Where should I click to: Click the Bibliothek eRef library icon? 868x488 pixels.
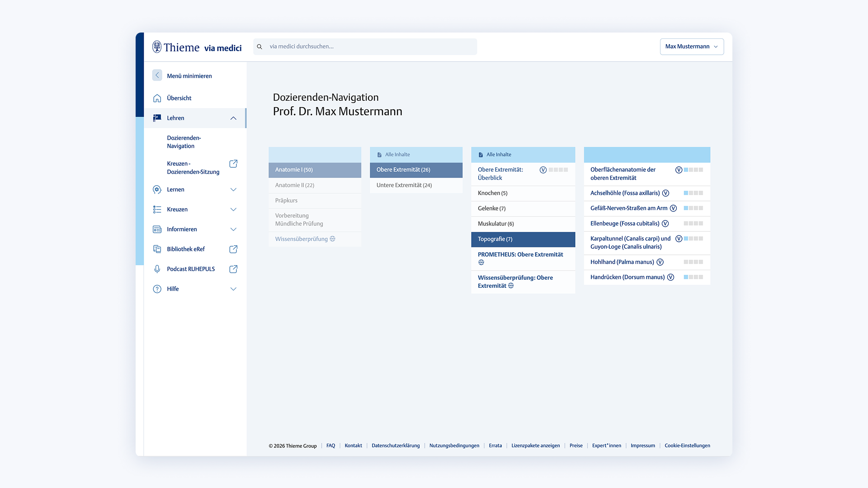(x=157, y=249)
